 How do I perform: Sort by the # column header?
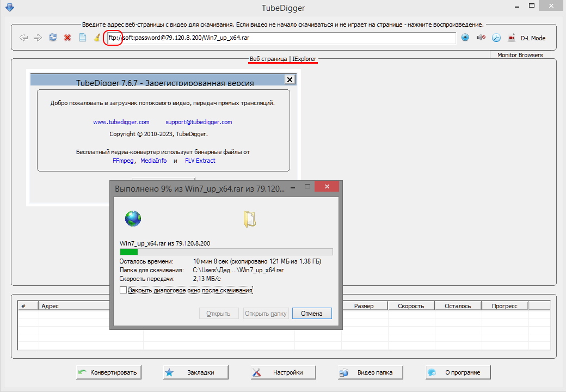(28, 306)
